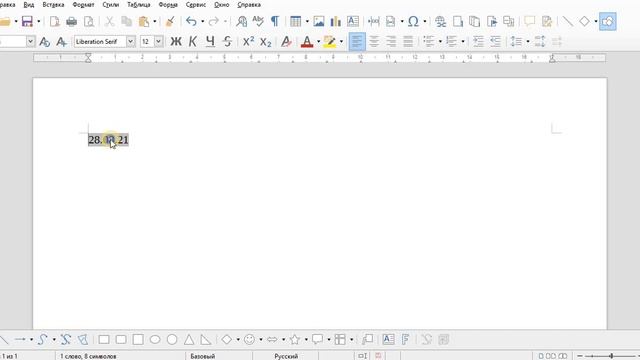
Task: Insert a chart from the toolbar
Action: 336,21
